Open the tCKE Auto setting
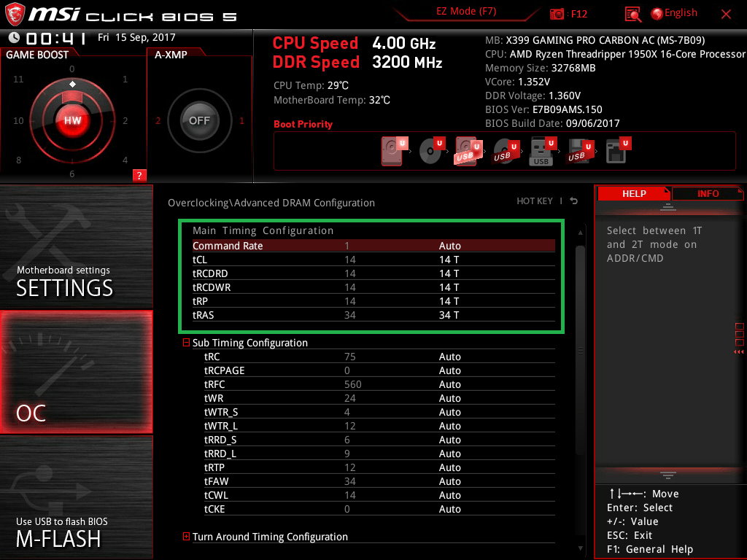The width and height of the screenshot is (747, 560). 449,509
